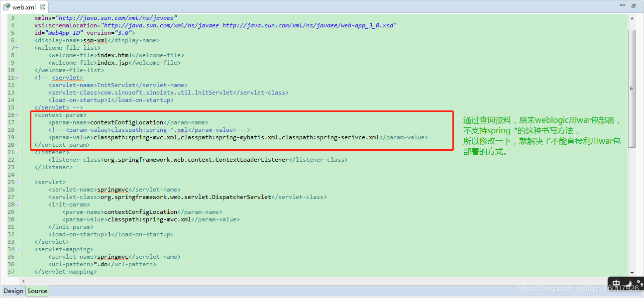Switch to the Source tab
The width and height of the screenshot is (644, 298).
point(37,291)
